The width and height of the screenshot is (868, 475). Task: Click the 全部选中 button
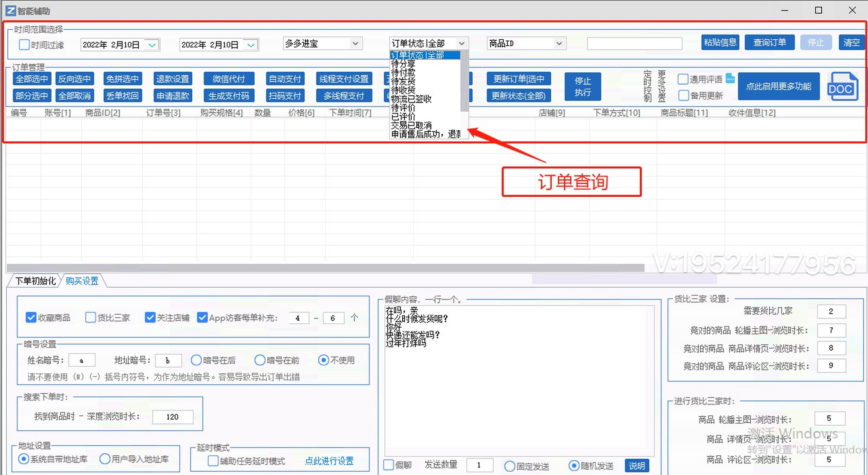click(32, 79)
